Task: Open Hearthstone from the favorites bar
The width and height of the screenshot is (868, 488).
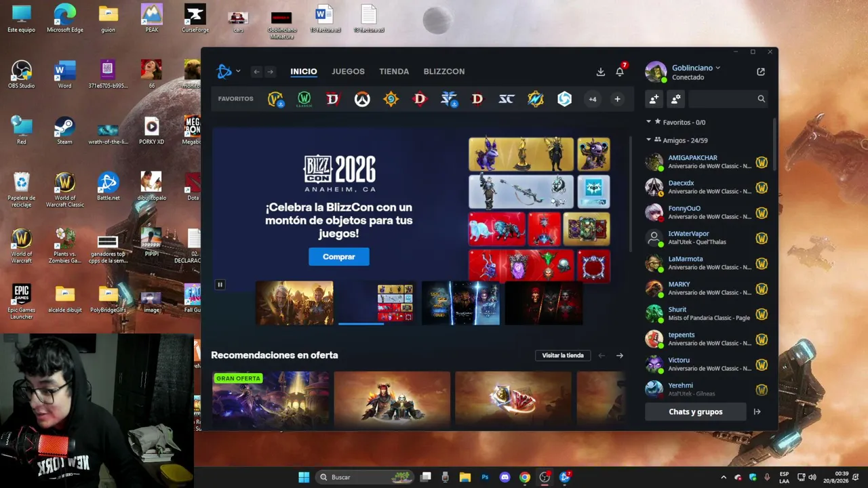Action: pyautogui.click(x=391, y=99)
